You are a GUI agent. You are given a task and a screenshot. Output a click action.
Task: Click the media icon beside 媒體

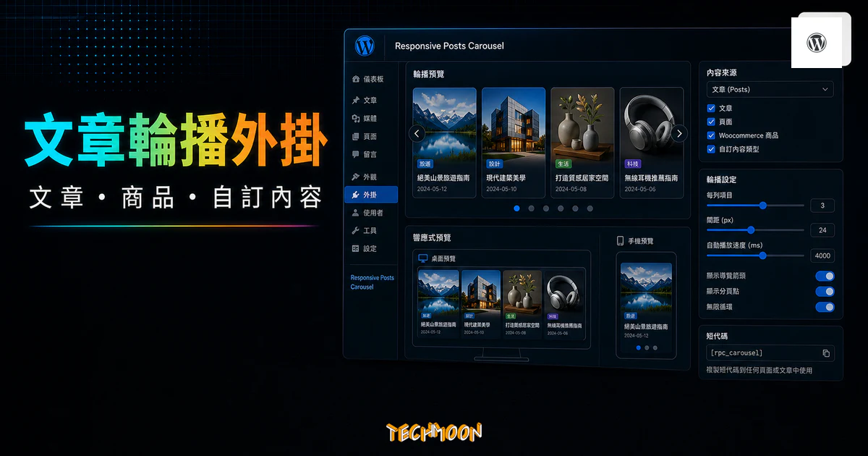(355, 118)
